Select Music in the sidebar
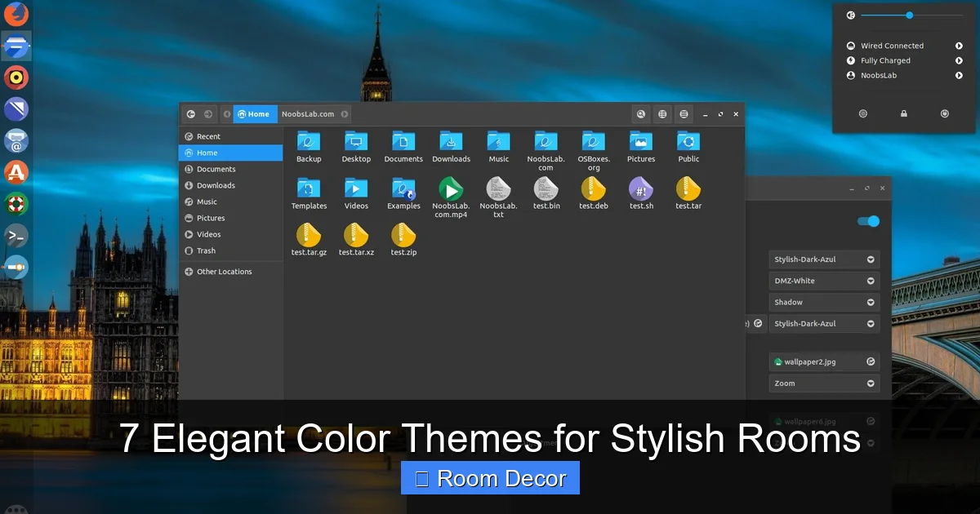This screenshot has height=514, width=980. click(x=230, y=202)
